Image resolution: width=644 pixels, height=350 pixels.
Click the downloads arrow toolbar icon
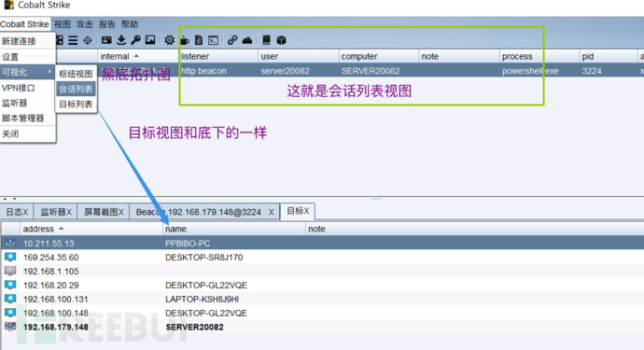(x=121, y=40)
